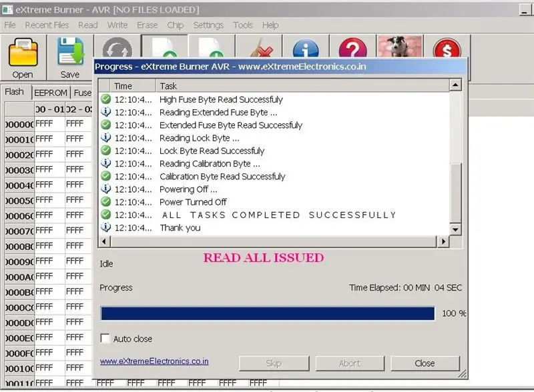Open the Help menu

pyautogui.click(x=270, y=25)
